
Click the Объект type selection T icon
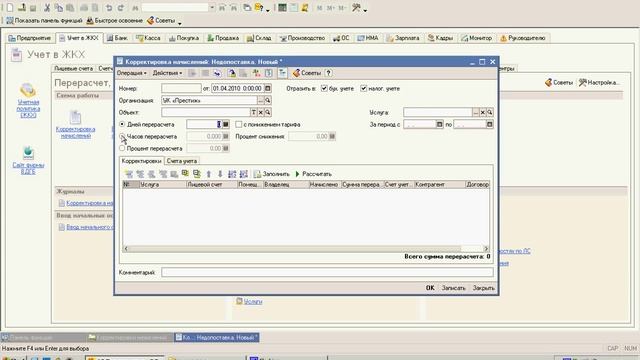pyautogui.click(x=253, y=112)
